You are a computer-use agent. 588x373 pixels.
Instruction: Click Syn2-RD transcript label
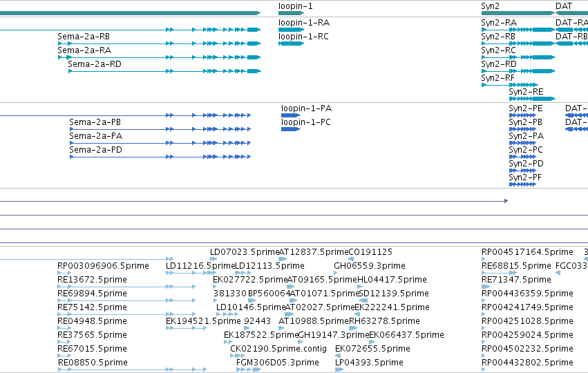499,64
